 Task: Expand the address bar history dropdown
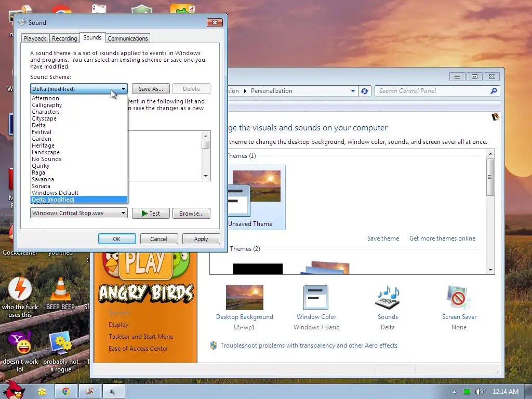353,91
